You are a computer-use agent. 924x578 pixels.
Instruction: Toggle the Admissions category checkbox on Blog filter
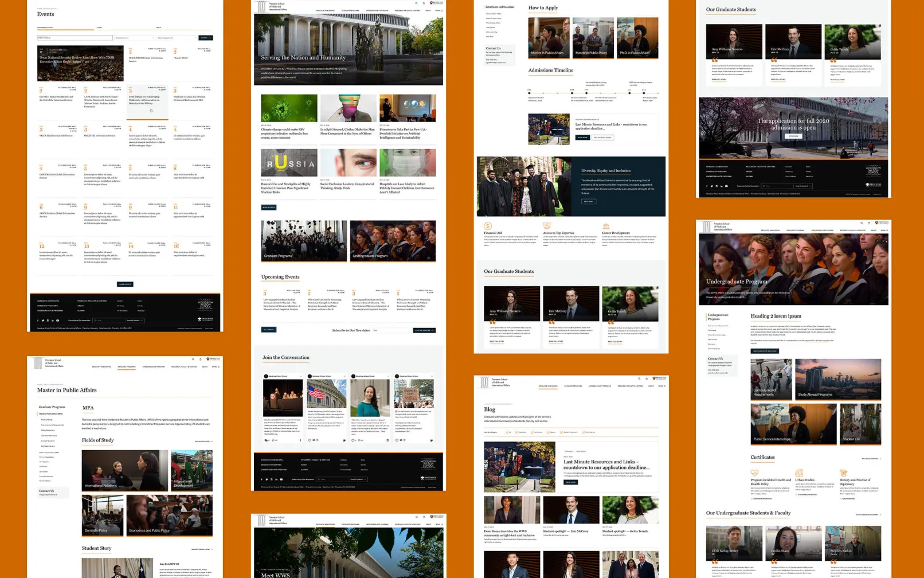[x=533, y=432]
